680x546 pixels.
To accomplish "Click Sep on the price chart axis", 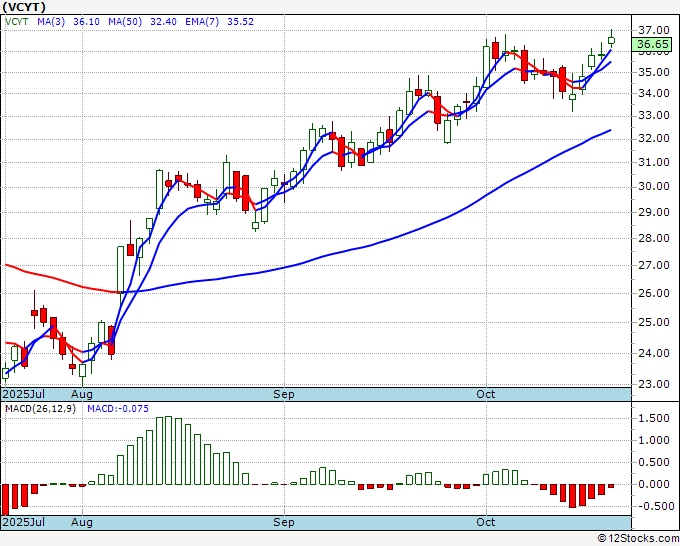I will coord(284,394).
